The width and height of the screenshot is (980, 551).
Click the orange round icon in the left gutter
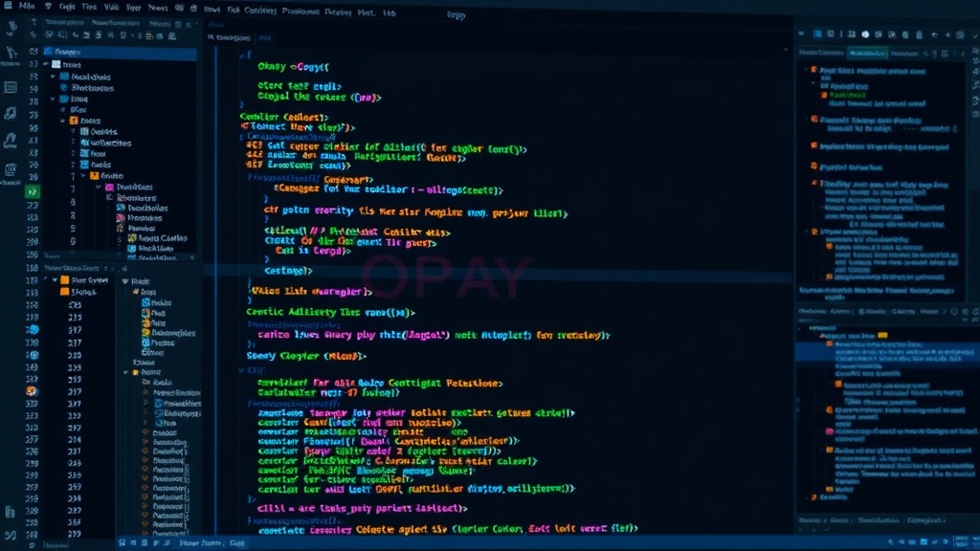click(32, 391)
